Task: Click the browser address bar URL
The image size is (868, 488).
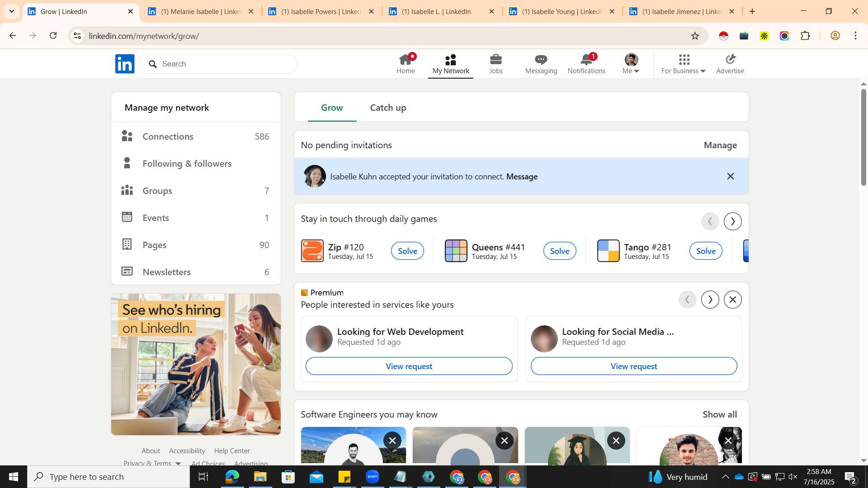Action: 144,36
